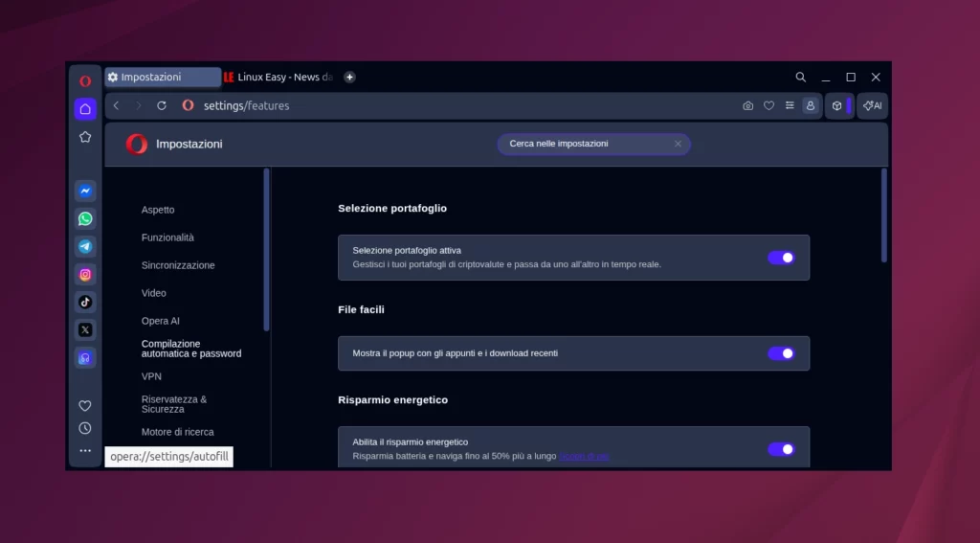Open the Home icon in sidebar
The height and width of the screenshot is (543, 980).
pyautogui.click(x=85, y=109)
